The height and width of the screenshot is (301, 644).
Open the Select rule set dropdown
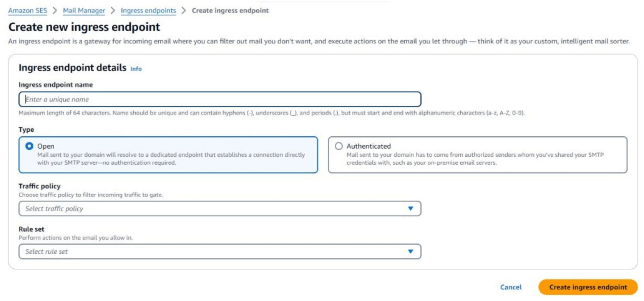pyautogui.click(x=213, y=251)
